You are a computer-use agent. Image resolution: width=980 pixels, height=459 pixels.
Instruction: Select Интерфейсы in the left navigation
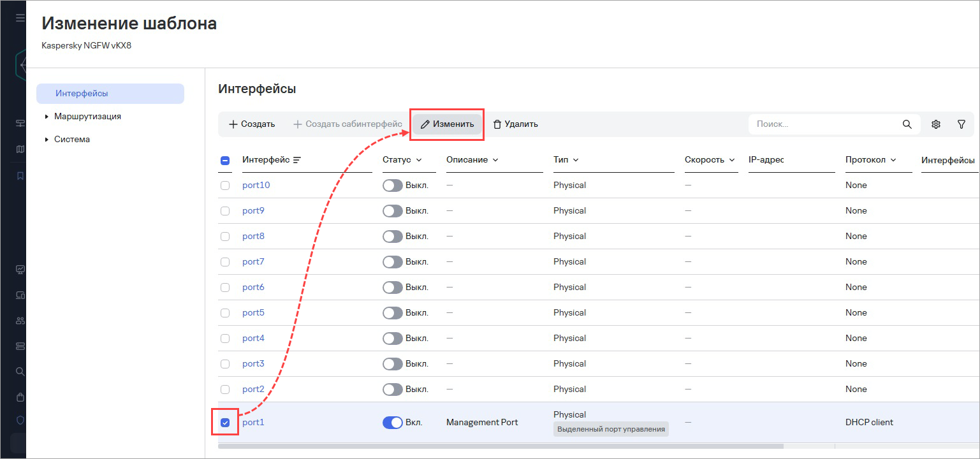click(x=110, y=94)
